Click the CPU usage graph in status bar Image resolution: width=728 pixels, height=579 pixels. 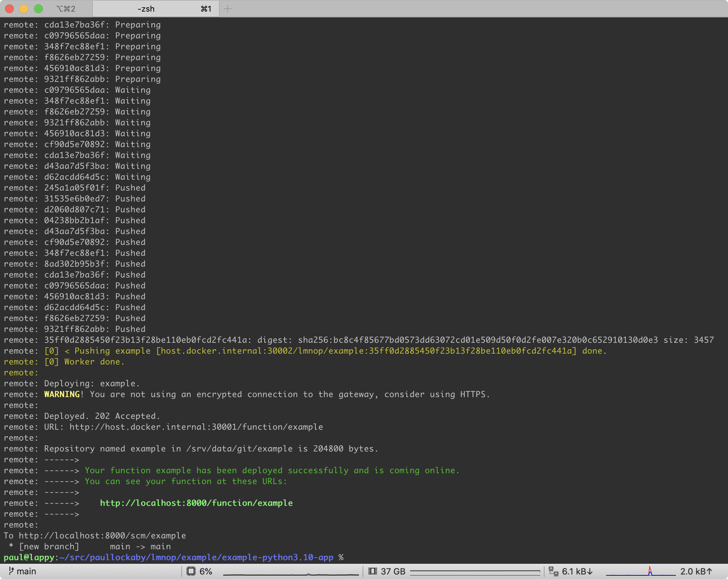tap(291, 572)
